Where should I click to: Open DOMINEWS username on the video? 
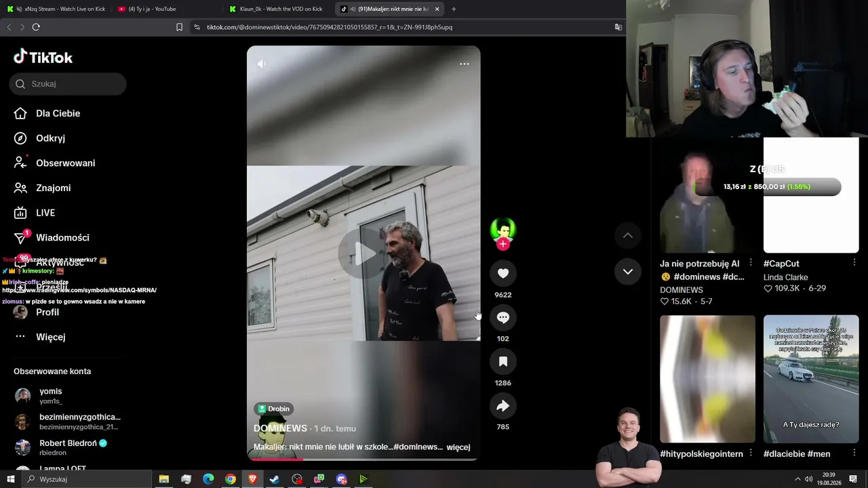(280, 428)
